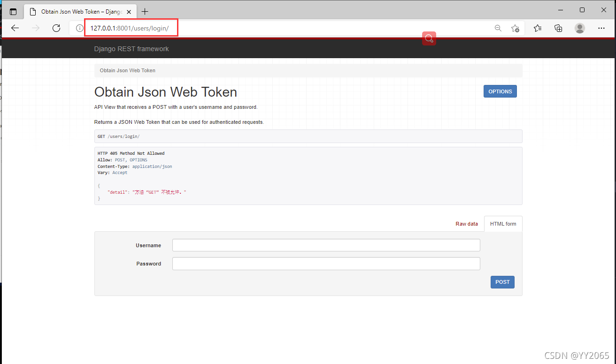Click the "detail" key in the JSON response
Image resolution: width=616 pixels, height=364 pixels.
(118, 192)
